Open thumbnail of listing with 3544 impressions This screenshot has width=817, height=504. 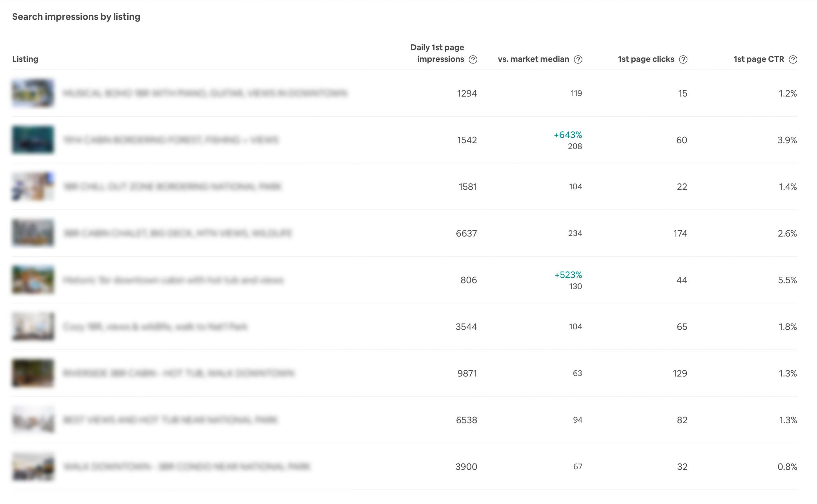pos(33,326)
